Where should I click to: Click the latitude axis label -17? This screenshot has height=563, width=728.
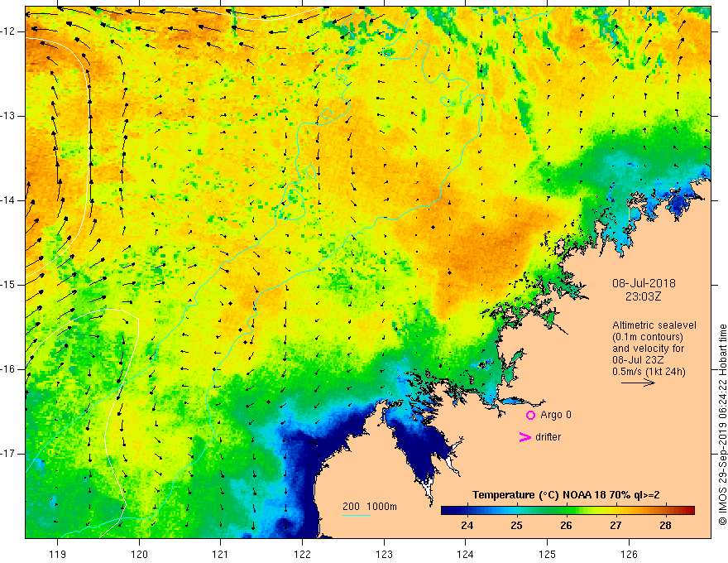(8, 454)
